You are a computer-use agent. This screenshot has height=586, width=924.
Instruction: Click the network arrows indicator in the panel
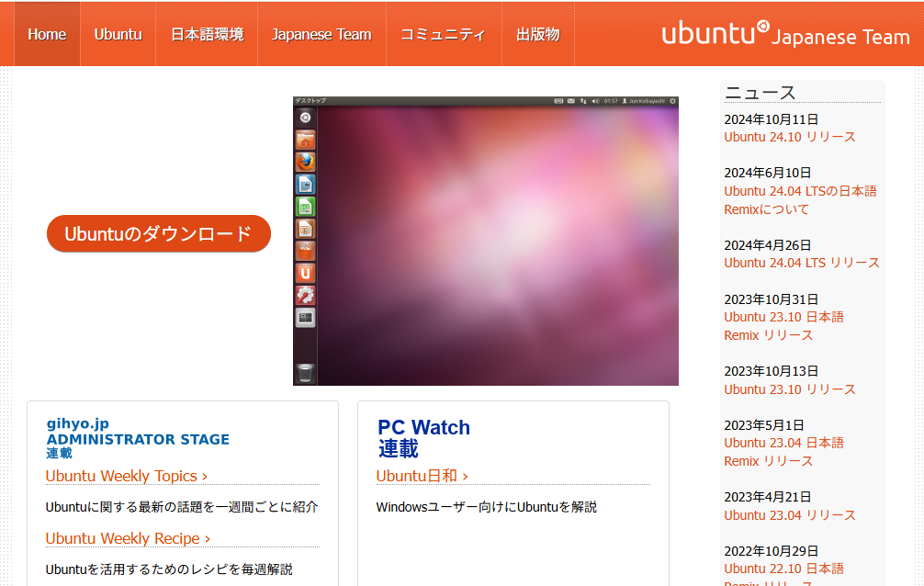pyautogui.click(x=583, y=101)
